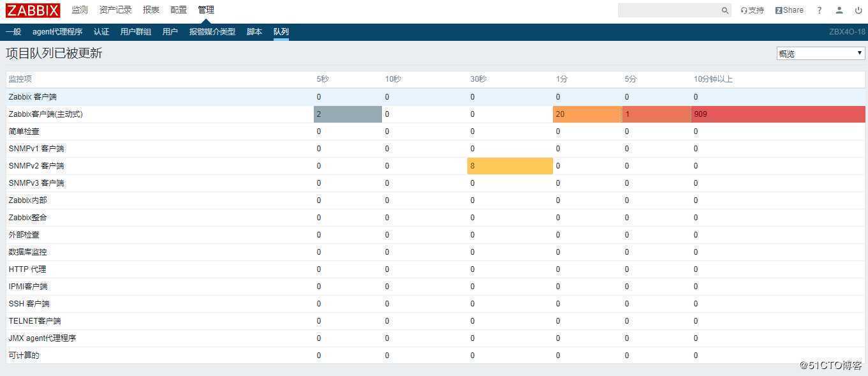The image size is (868, 376).
Task: Click the Share button
Action: pos(790,10)
